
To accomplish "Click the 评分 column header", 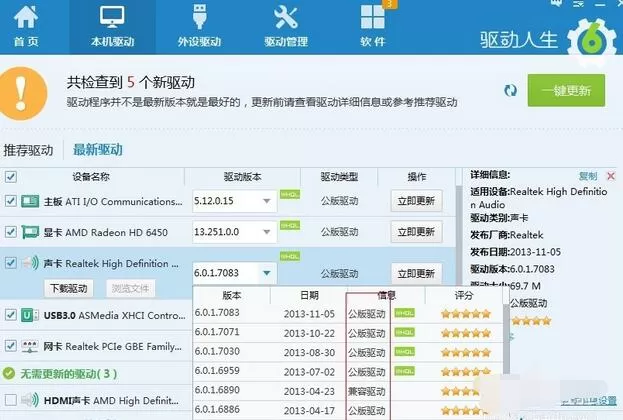I will [464, 295].
